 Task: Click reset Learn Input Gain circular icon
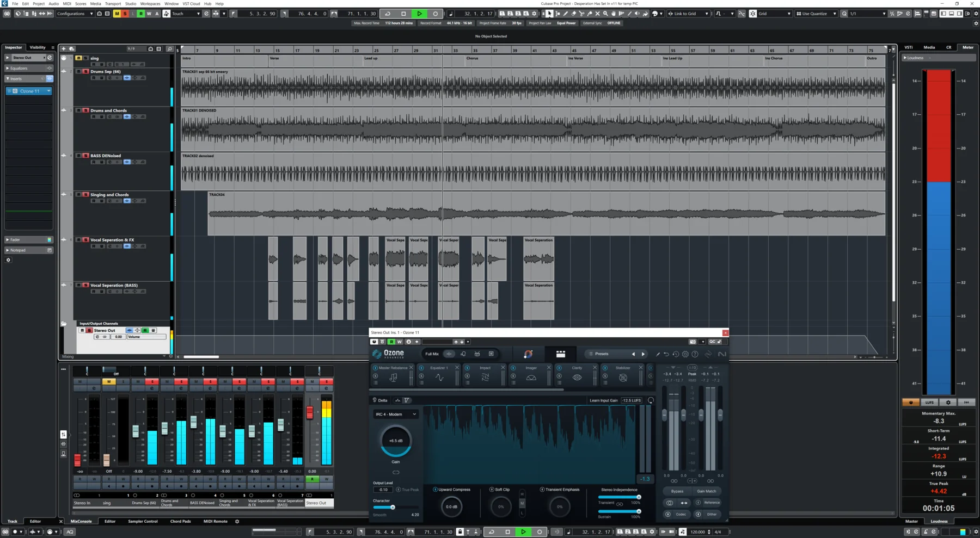click(x=651, y=400)
